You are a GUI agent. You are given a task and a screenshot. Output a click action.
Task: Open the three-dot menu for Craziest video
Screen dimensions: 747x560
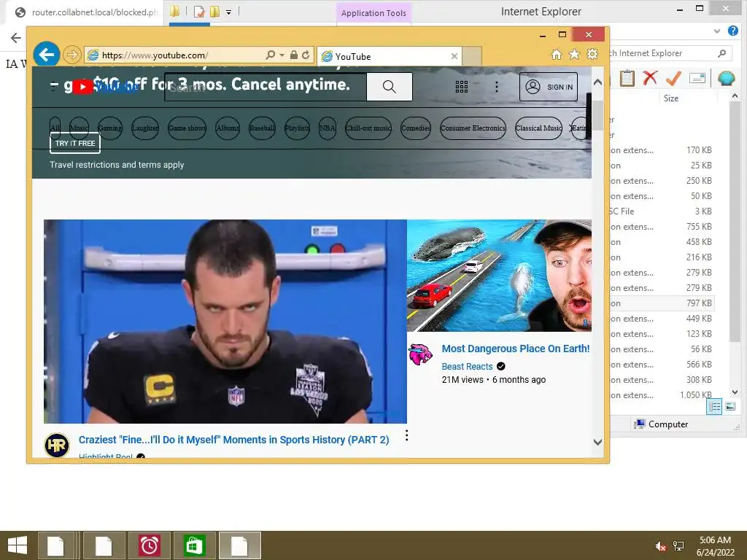coord(406,435)
